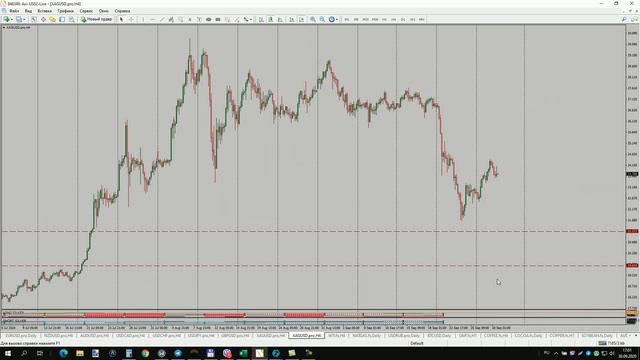Open the chat icon at toolbar right

tap(634, 19)
